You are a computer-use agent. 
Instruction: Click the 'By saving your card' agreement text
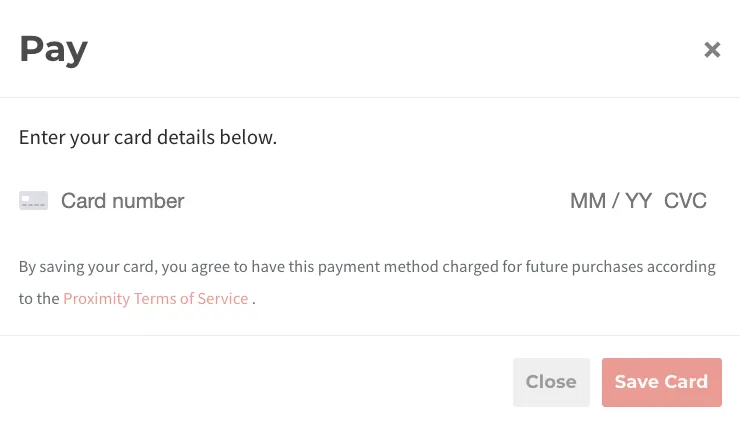(367, 283)
